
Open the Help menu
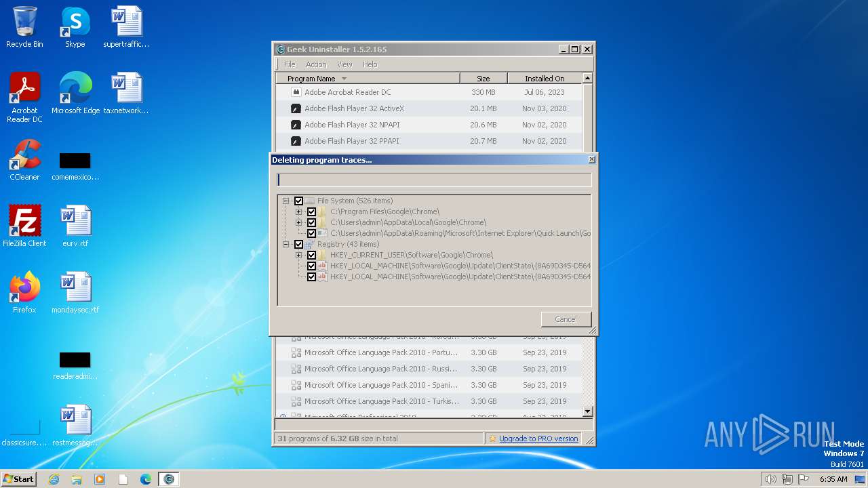pos(370,64)
